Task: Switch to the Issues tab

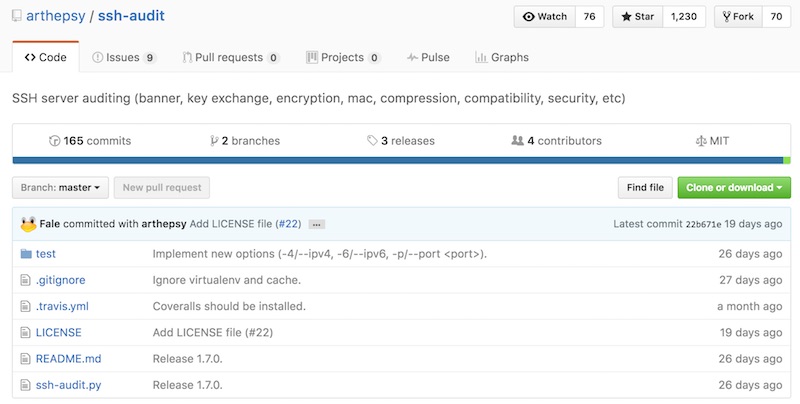Action: click(123, 58)
